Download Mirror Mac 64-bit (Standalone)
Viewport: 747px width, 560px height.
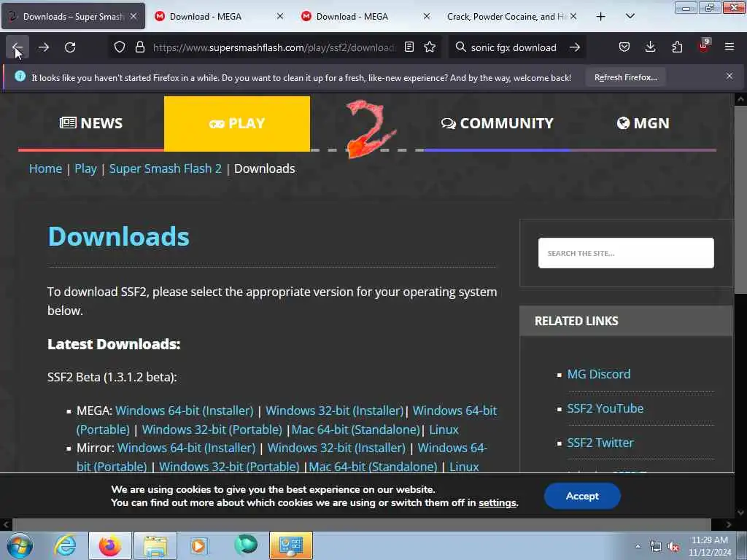[373, 466]
